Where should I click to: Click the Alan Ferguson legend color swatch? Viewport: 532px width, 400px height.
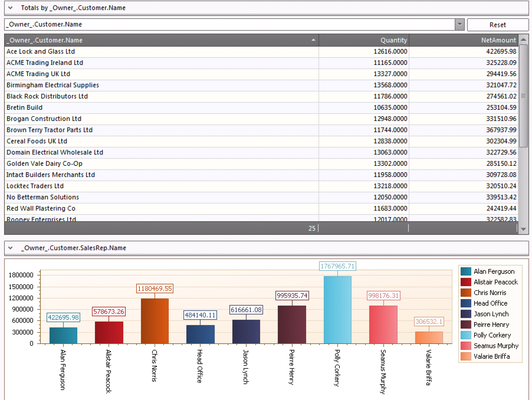pos(466,271)
